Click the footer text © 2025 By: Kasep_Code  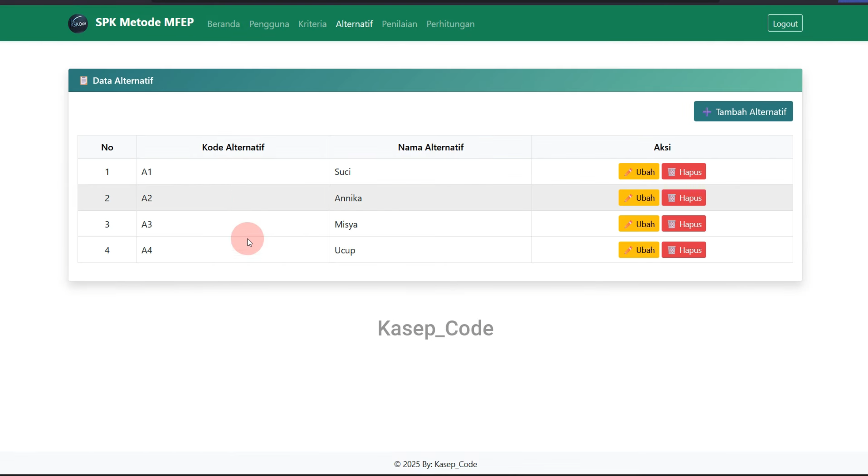tap(435, 464)
